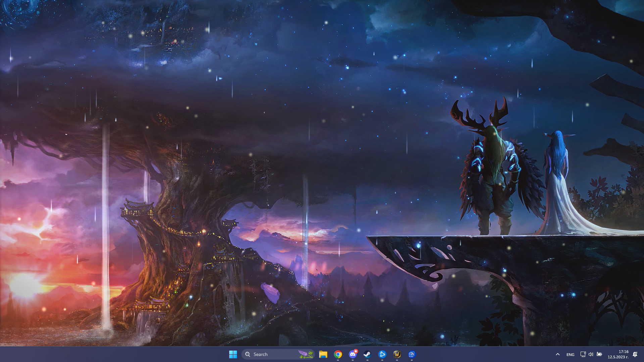Open the volume control tray icon
The width and height of the screenshot is (644, 362).
591,354
